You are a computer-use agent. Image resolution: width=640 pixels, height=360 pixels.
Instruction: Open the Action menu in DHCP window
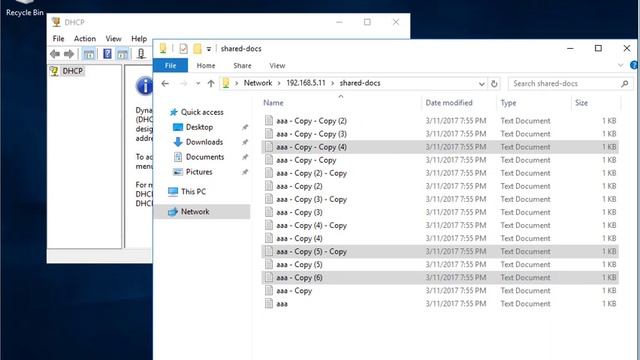pos(84,39)
